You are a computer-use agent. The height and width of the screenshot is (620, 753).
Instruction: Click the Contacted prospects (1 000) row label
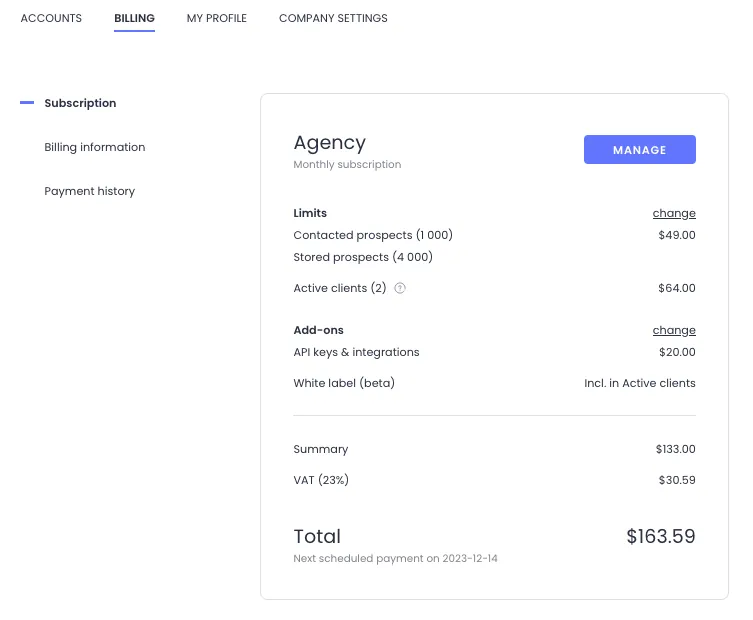(373, 235)
